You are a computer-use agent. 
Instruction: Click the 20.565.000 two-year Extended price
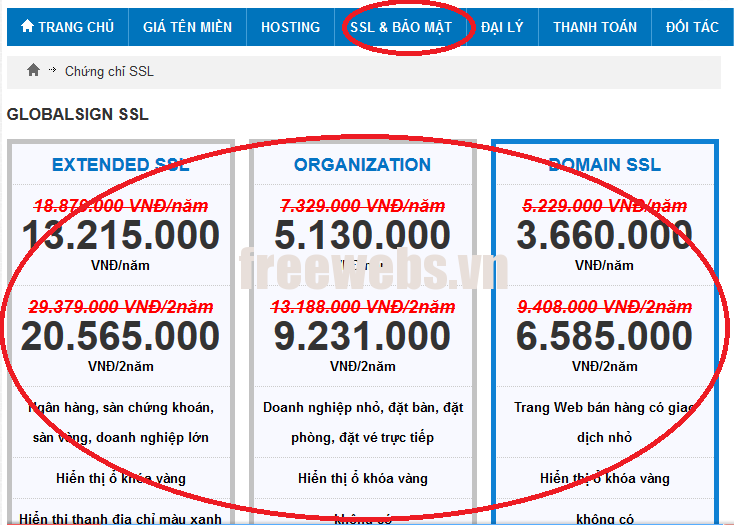[x=120, y=337]
